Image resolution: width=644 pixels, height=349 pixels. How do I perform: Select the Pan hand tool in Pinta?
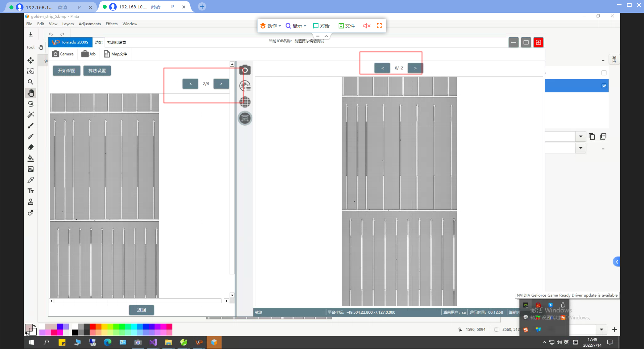point(31,93)
